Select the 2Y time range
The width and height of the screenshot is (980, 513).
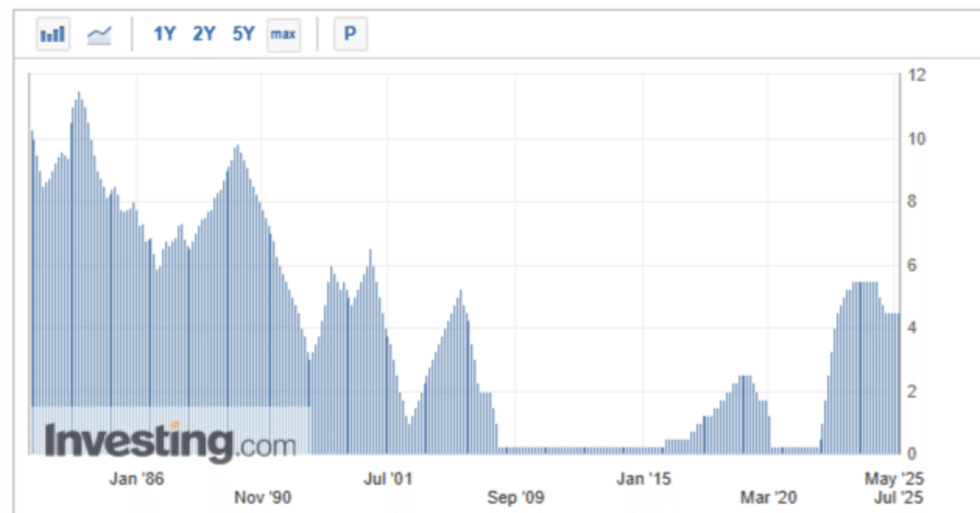(x=204, y=34)
